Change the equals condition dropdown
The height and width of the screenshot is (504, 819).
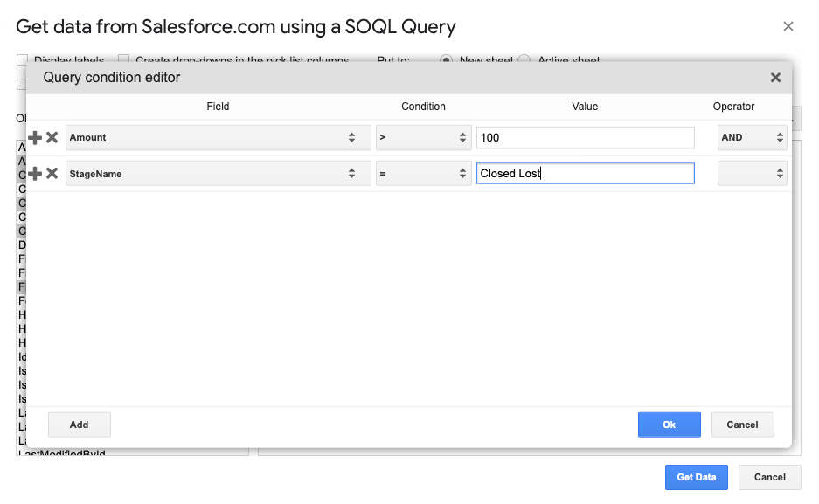424,173
